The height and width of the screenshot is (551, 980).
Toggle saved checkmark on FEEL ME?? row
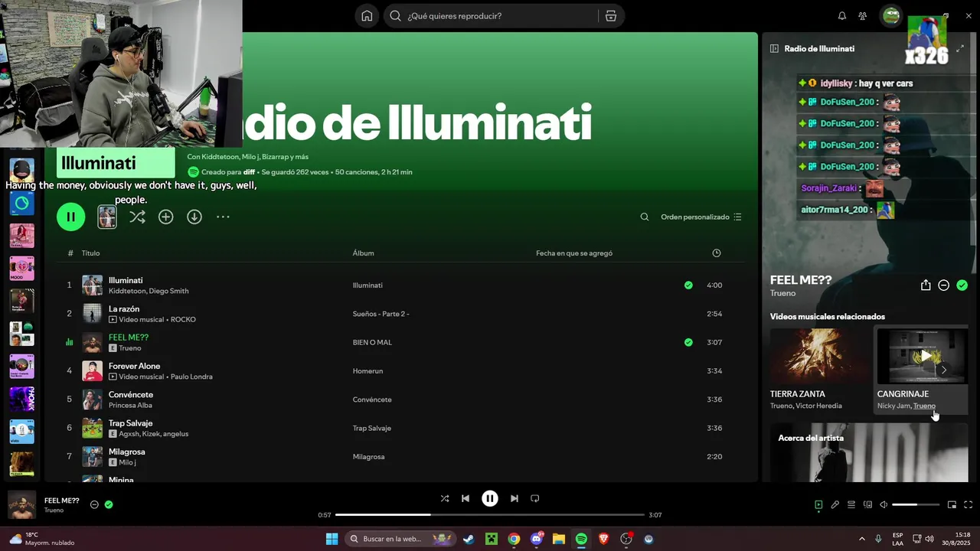(688, 343)
